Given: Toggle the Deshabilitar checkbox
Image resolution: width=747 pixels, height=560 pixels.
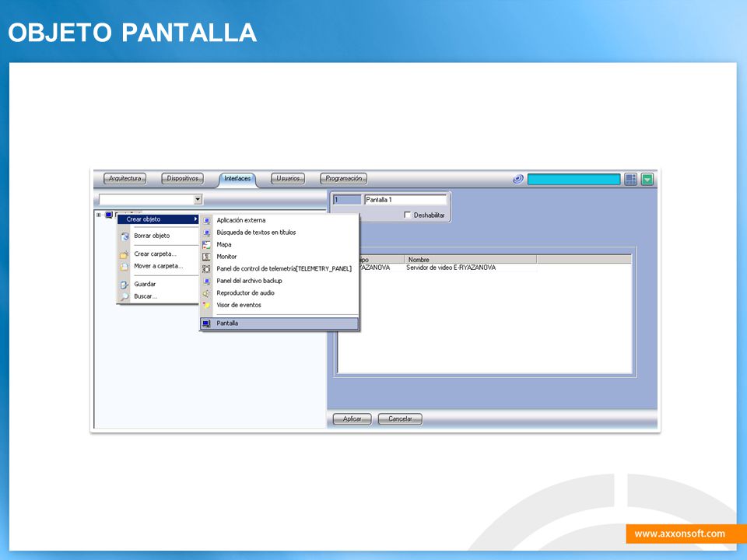Looking at the screenshot, I should (407, 215).
